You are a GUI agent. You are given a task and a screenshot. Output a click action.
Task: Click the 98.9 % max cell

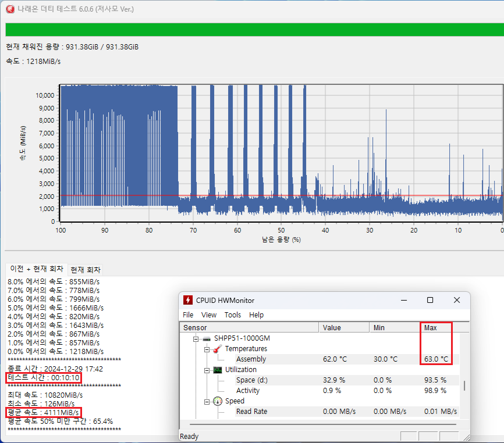point(435,390)
